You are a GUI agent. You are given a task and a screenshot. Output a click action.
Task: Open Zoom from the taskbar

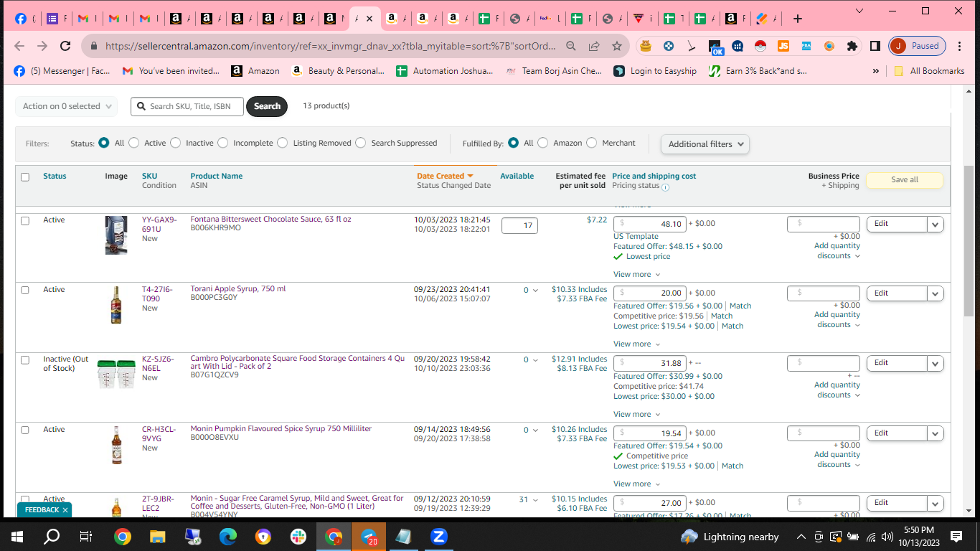pyautogui.click(x=438, y=537)
